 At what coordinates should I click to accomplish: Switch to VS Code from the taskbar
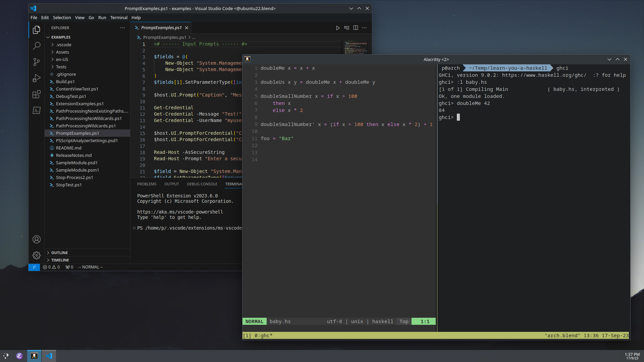coord(49,356)
